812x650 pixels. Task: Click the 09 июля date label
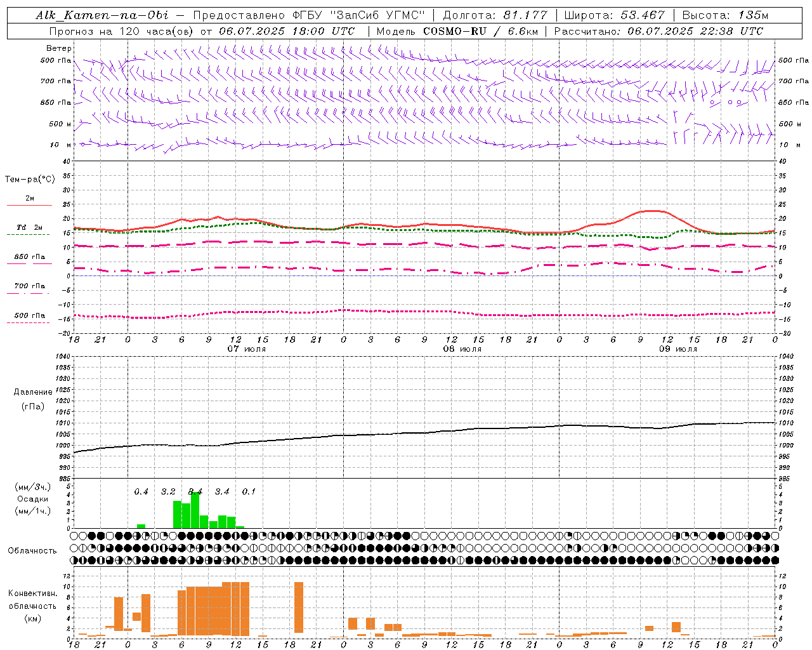tap(678, 349)
